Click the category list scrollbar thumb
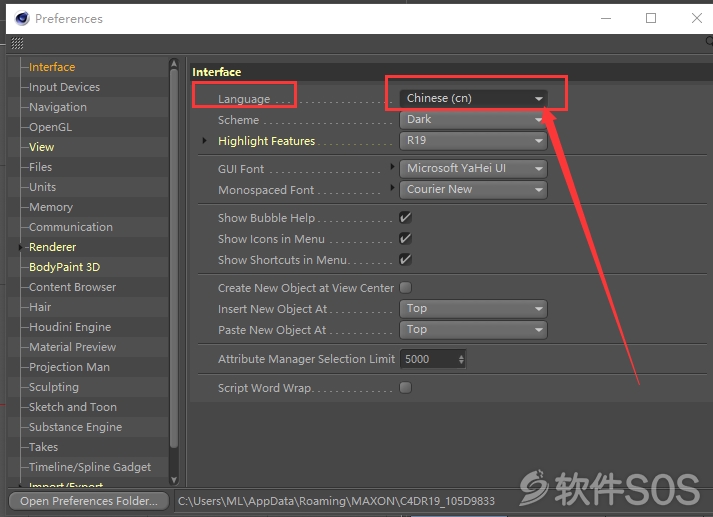Image resolution: width=713 pixels, height=517 pixels. click(x=174, y=259)
